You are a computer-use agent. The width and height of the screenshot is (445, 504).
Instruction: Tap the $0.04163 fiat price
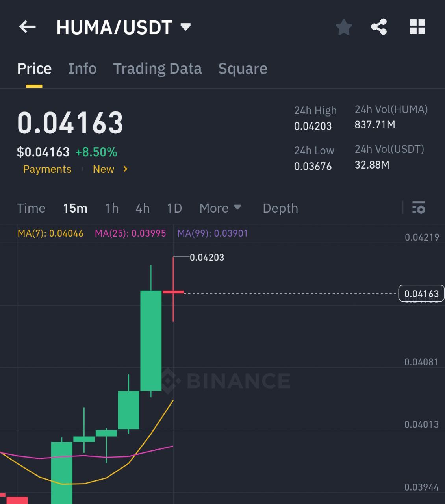(43, 152)
